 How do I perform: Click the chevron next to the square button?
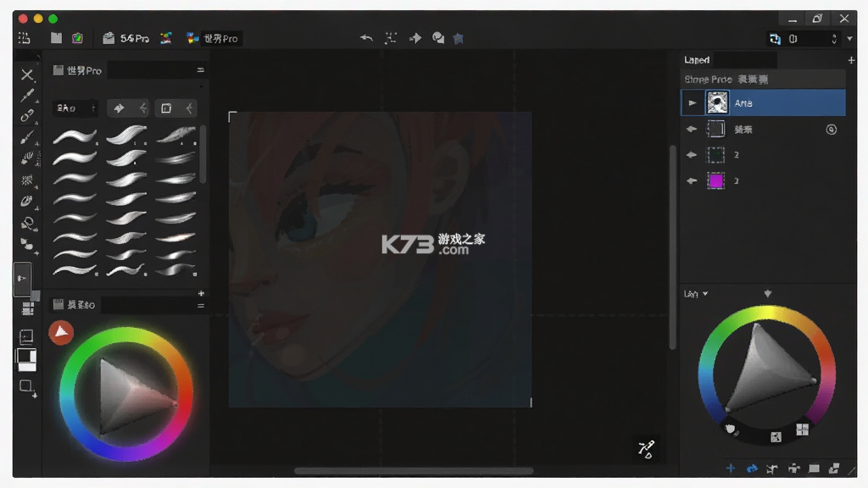pyautogui.click(x=189, y=108)
